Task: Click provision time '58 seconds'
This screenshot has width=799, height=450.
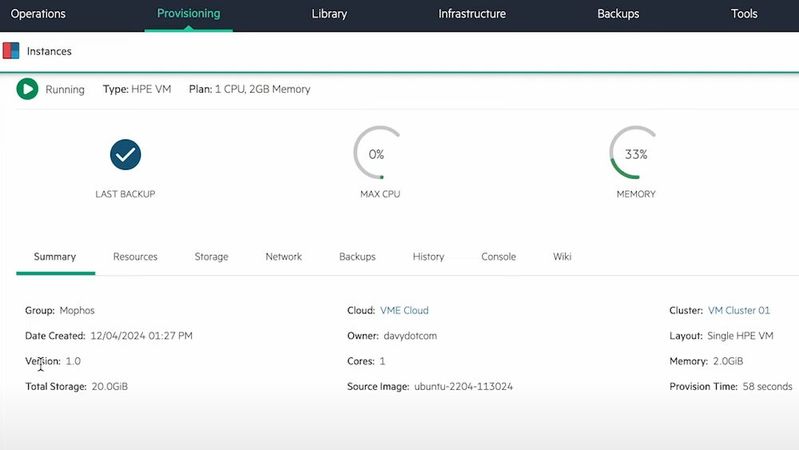Action: [x=767, y=387]
